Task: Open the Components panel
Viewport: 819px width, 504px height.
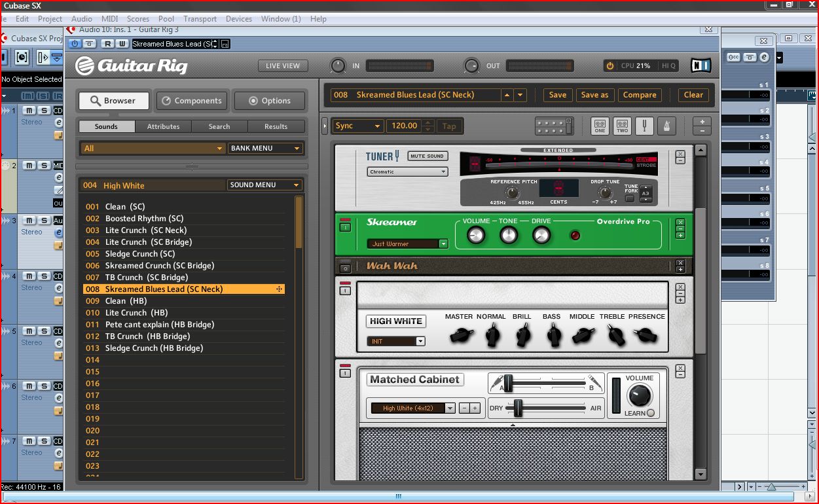Action: (x=192, y=101)
